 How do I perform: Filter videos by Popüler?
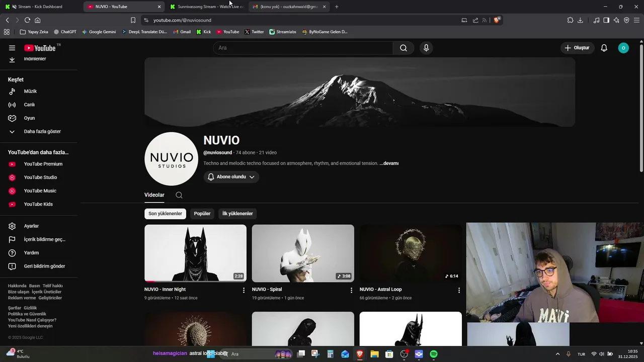click(x=202, y=214)
